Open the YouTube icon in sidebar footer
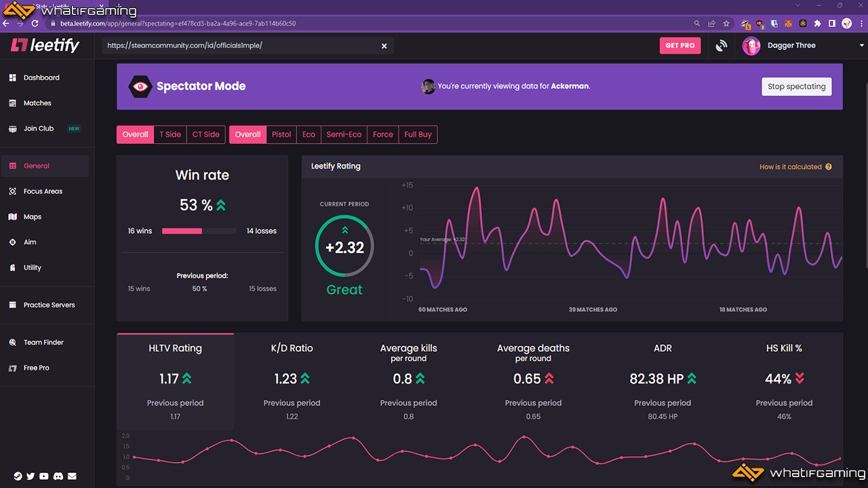Viewport: 868px width, 488px height. tap(44, 476)
